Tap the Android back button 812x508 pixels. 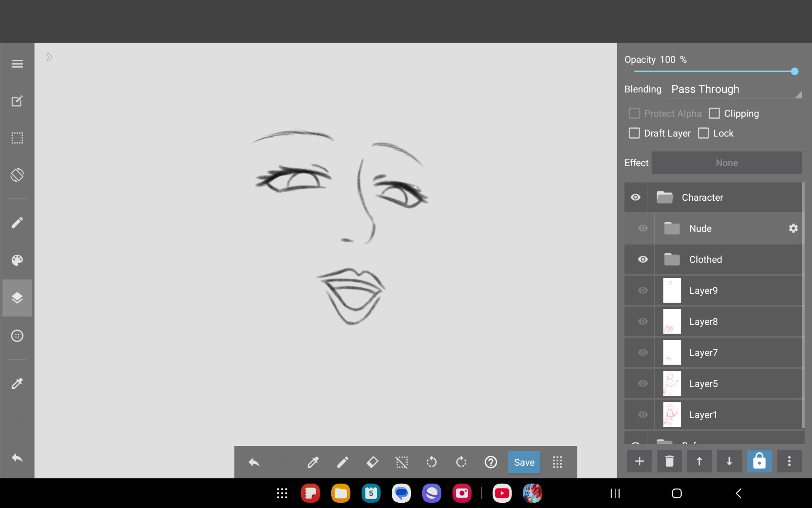[x=739, y=493]
